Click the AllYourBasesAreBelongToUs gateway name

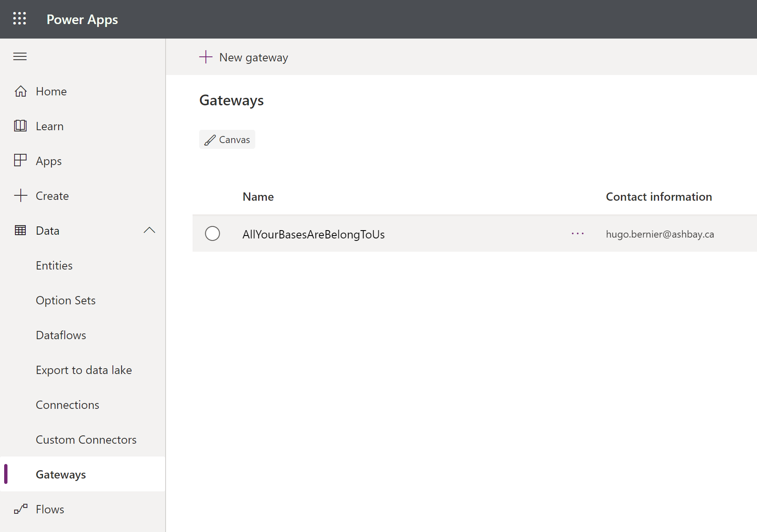[313, 234]
